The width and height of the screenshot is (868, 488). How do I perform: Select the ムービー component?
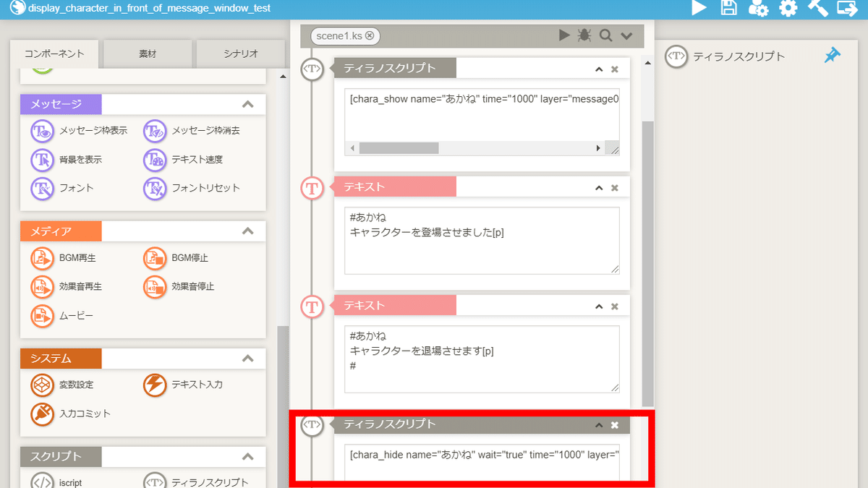(x=62, y=316)
